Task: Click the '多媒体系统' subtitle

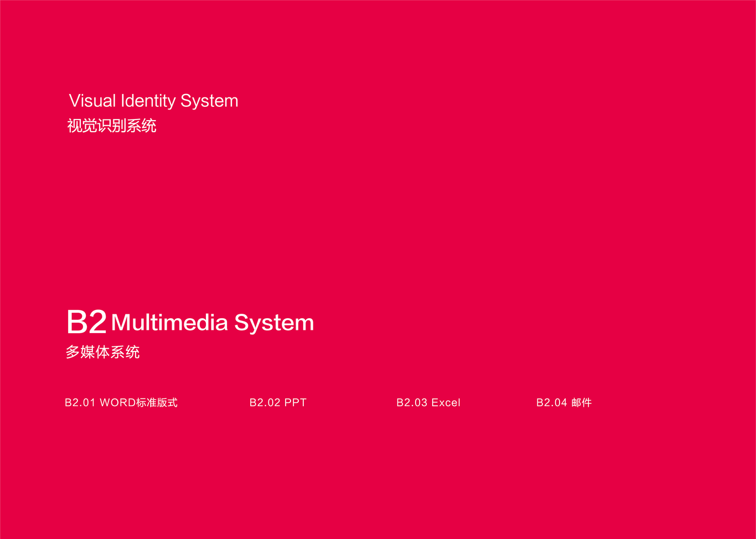Action: 102,352
